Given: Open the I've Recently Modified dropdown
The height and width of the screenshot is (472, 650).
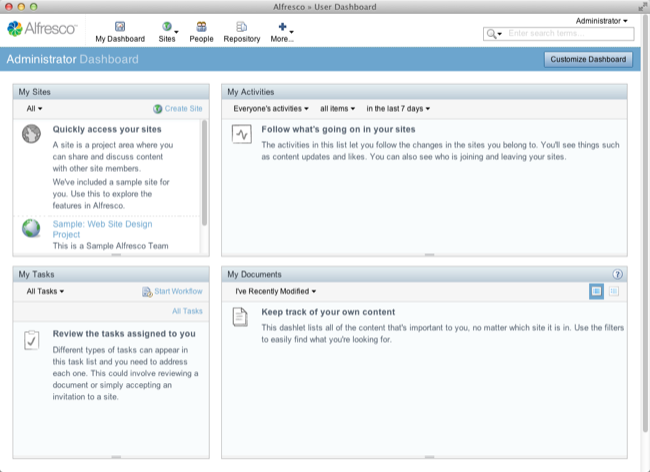Looking at the screenshot, I should (x=276, y=291).
